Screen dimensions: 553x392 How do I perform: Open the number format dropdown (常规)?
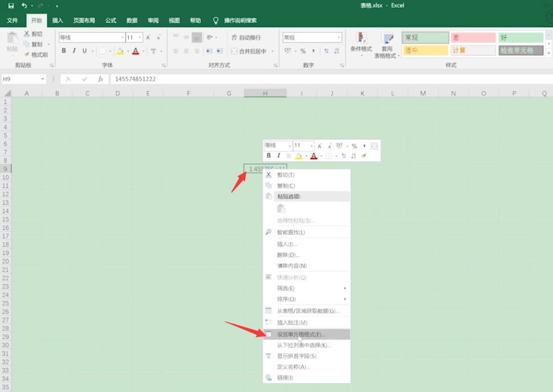339,37
